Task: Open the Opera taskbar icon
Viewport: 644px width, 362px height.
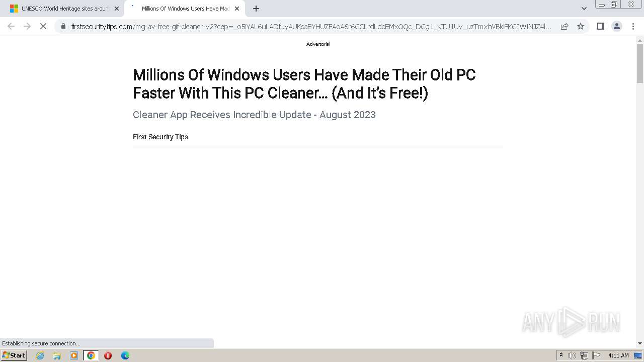Action: coord(108,355)
